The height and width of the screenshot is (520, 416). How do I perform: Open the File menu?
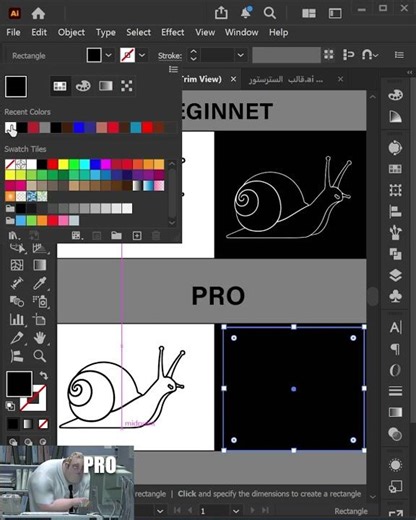[13, 32]
